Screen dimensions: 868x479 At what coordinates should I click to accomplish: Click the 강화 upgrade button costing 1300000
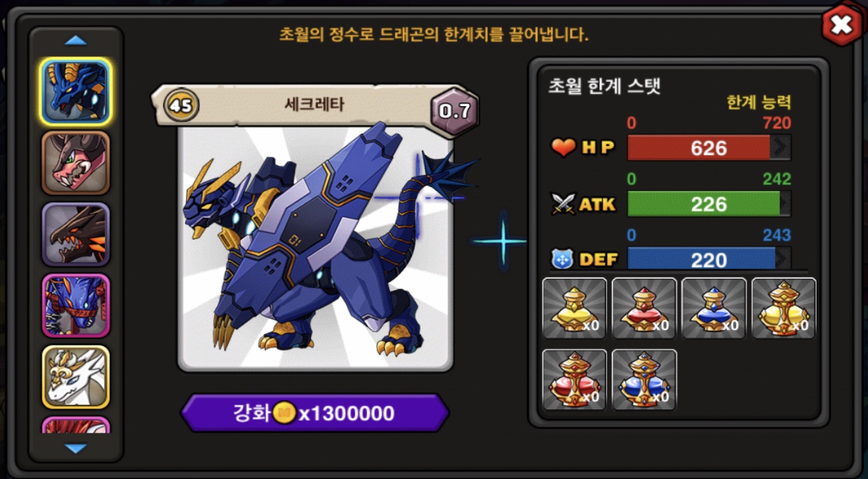tap(315, 413)
